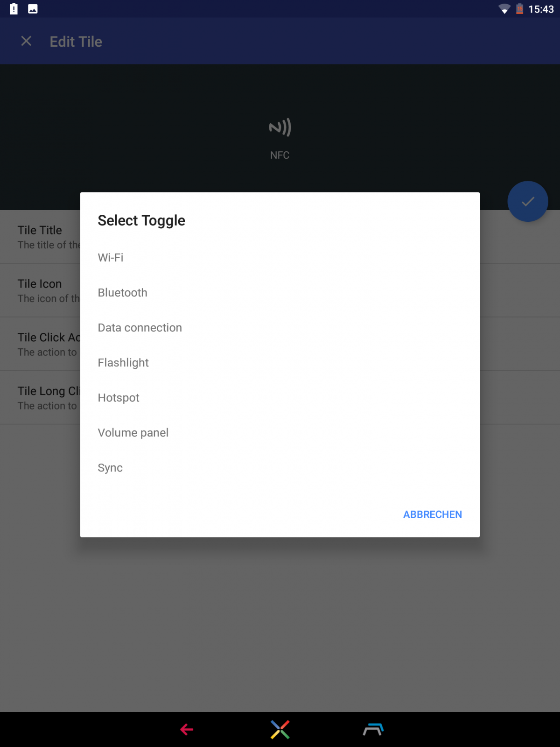Confirm with the blue checkmark button
This screenshot has width=560, height=747.
tap(528, 201)
